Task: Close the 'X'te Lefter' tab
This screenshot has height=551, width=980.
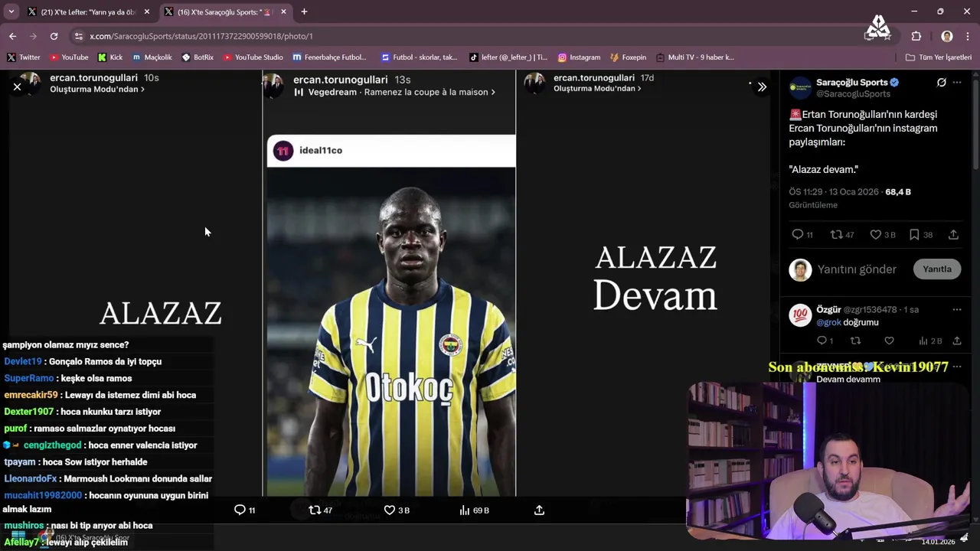Action: tap(147, 11)
